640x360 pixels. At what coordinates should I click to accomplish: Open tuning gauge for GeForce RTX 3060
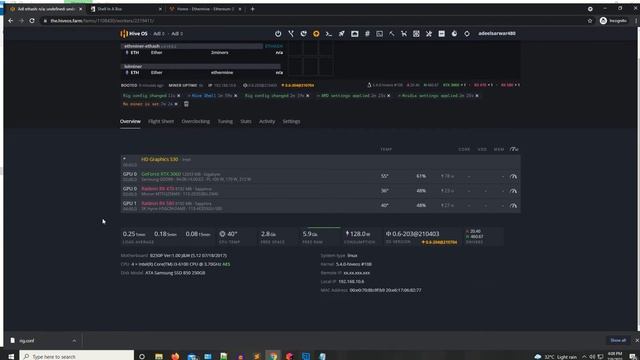point(513,176)
